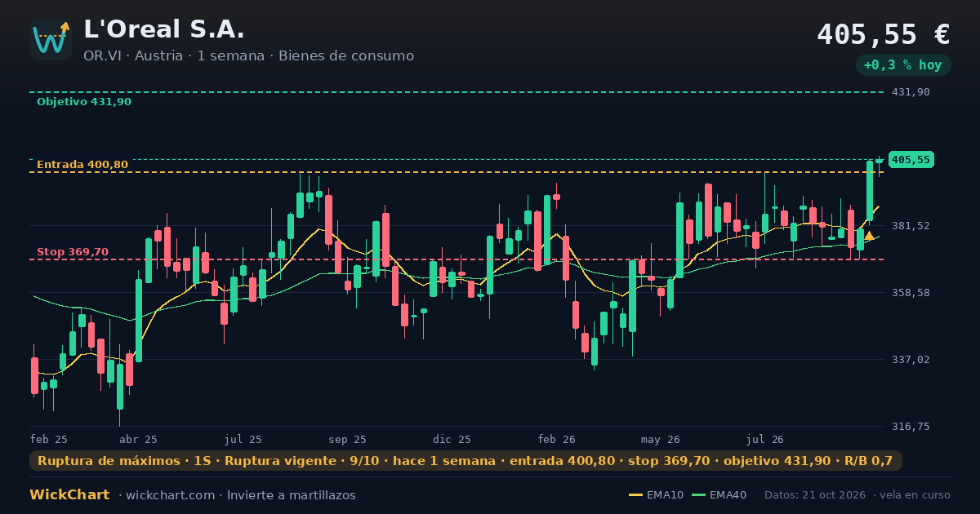
Task: Click the headline price 405,55 €
Action: [883, 34]
